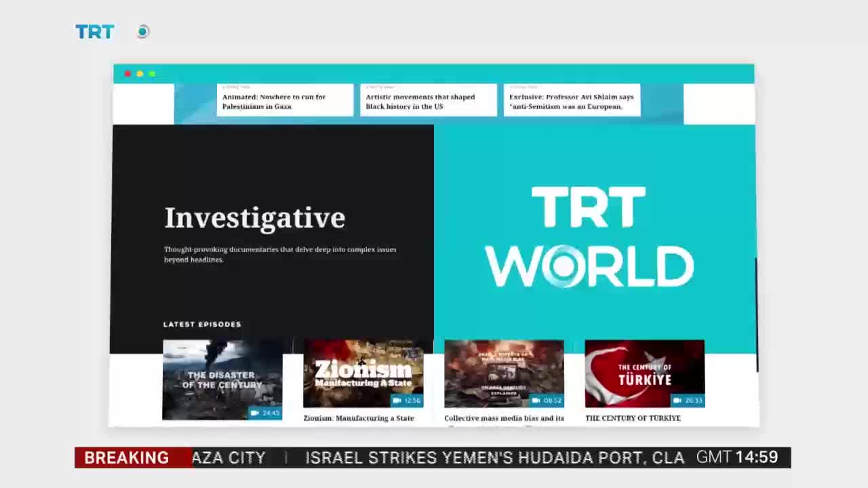The height and width of the screenshot is (488, 868).
Task: Open 'Exclusive: Professor Avi Shlaim says' article
Action: (571, 102)
